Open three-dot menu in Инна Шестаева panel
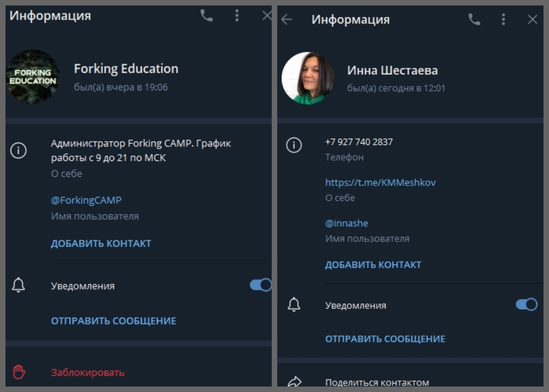This screenshot has height=392, width=549. point(503,19)
